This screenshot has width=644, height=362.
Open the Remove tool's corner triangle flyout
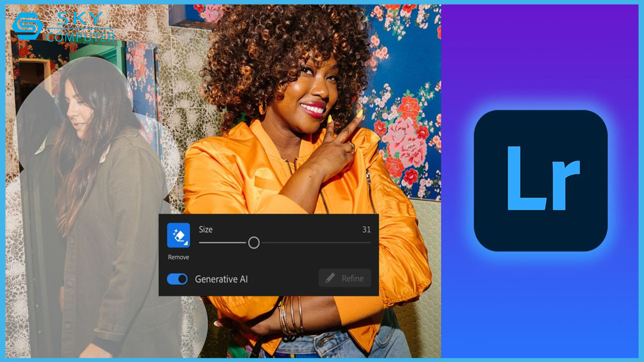coord(187,243)
